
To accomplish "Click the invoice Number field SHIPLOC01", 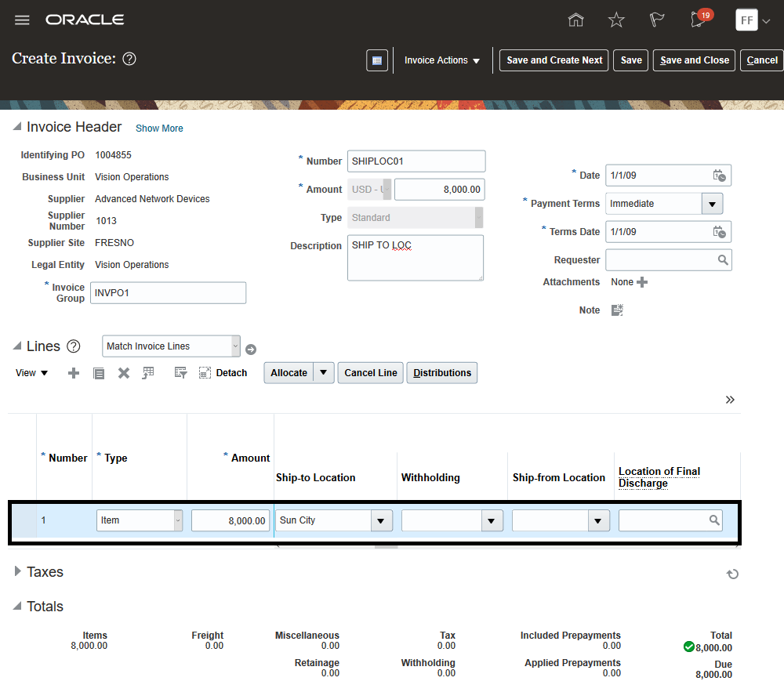I will [x=416, y=161].
